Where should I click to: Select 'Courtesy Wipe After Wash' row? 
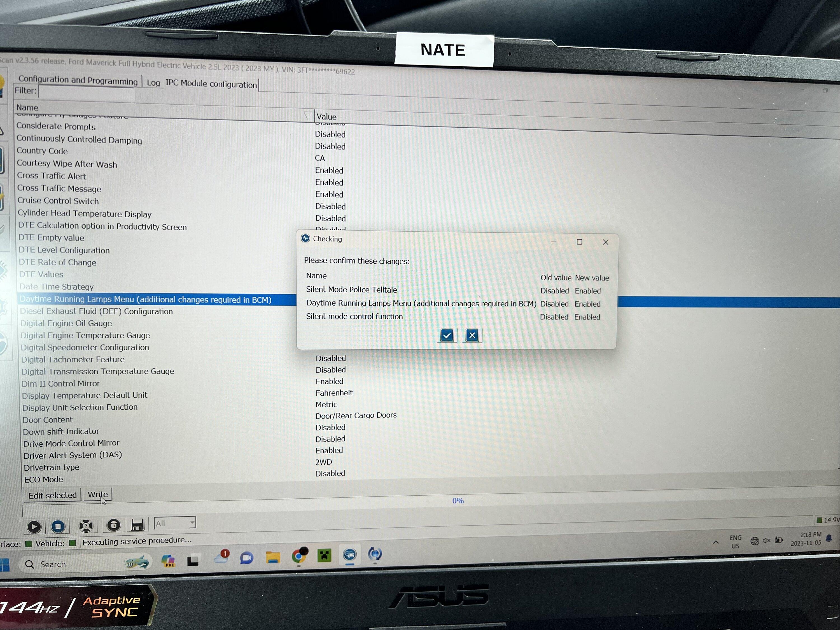pyautogui.click(x=67, y=164)
